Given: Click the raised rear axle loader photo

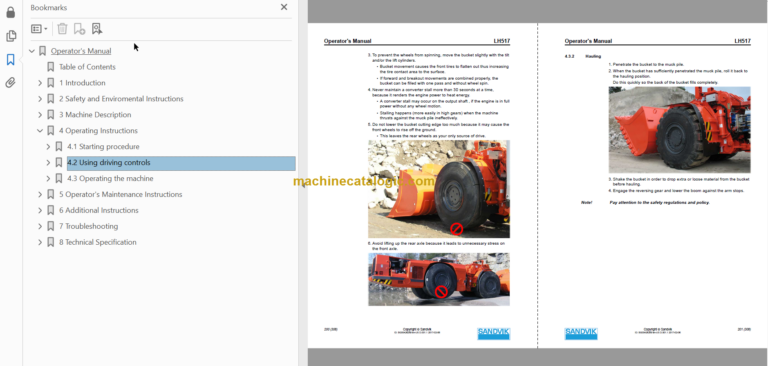Looking at the screenshot, I should [439, 279].
